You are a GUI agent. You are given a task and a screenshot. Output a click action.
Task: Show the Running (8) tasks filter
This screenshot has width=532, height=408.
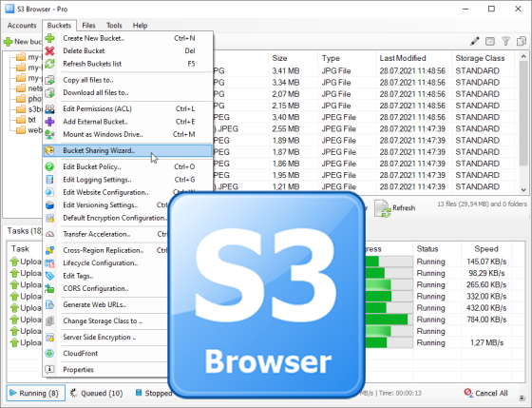pos(36,393)
